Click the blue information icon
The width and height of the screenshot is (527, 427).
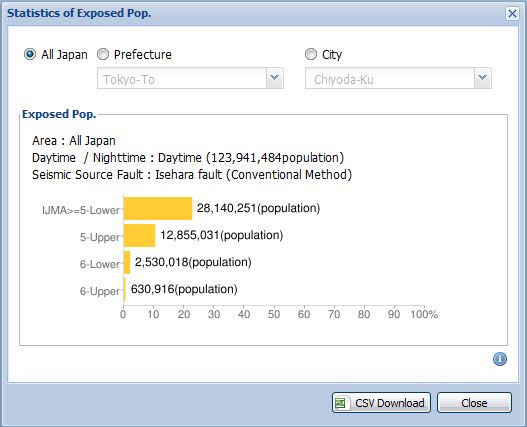[500, 359]
